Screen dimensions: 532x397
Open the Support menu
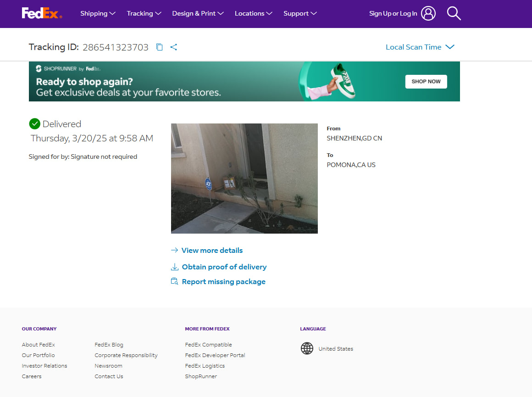tap(300, 13)
